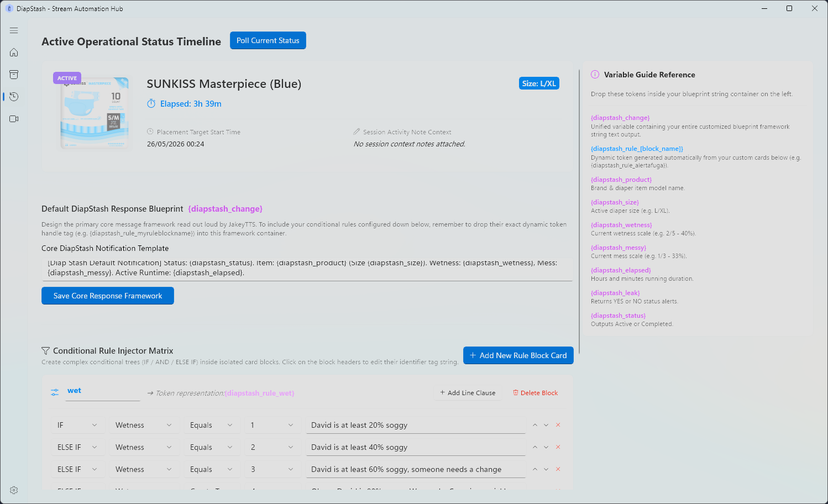Click the Variable Guide Reference info icon
Image resolution: width=828 pixels, height=504 pixels.
point(595,75)
